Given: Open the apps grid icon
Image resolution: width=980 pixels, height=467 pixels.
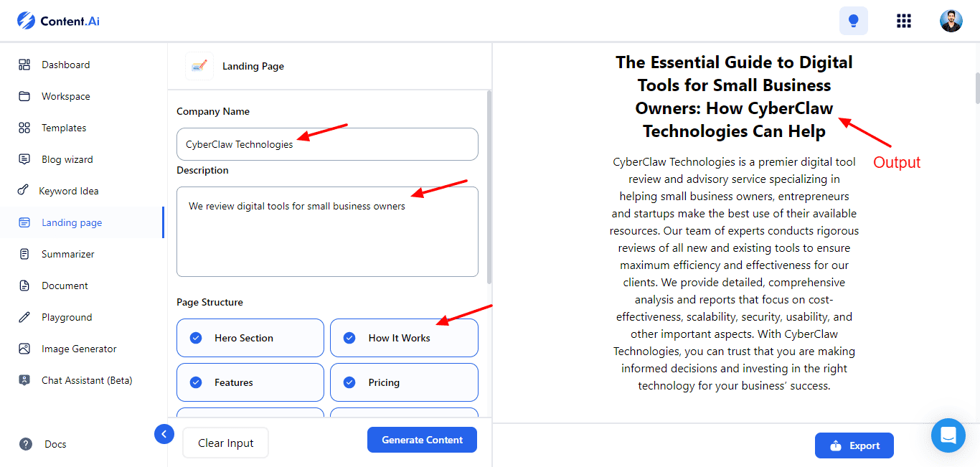Looking at the screenshot, I should click(x=904, y=21).
